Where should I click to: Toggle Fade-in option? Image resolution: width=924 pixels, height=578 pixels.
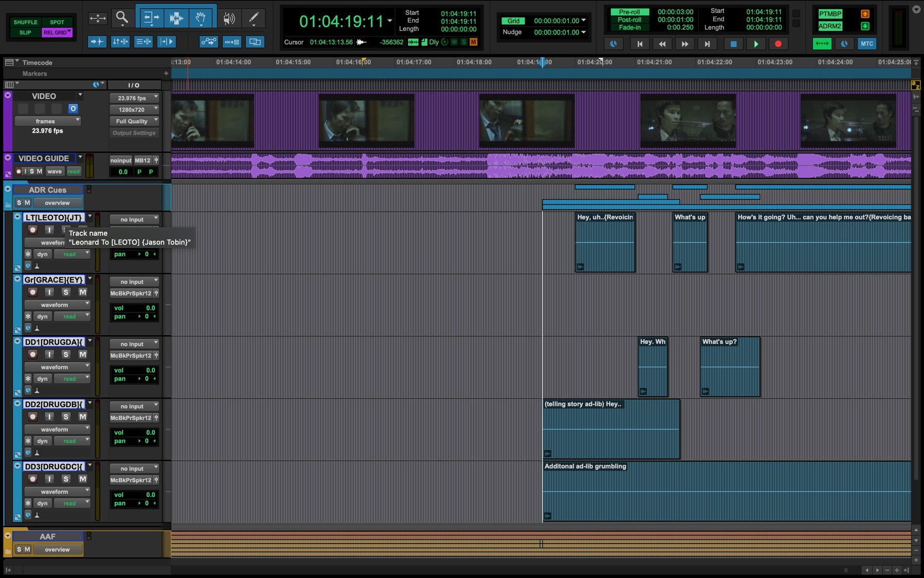(x=629, y=27)
